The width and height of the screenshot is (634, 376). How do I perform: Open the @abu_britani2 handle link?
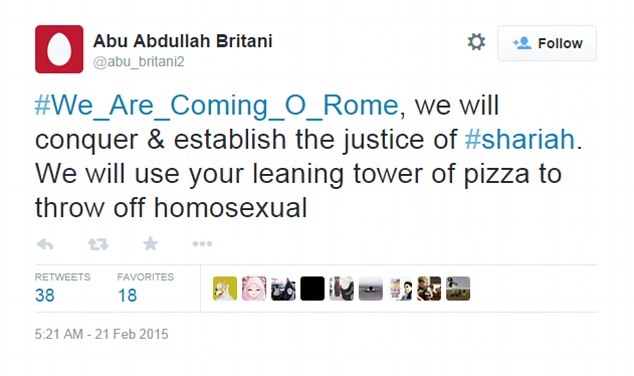pyautogui.click(x=139, y=61)
